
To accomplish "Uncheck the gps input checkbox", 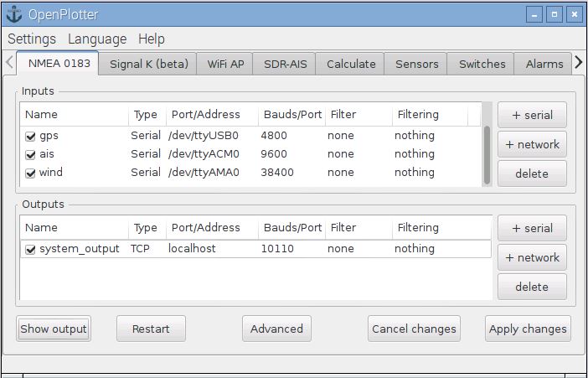I will click(x=30, y=137).
